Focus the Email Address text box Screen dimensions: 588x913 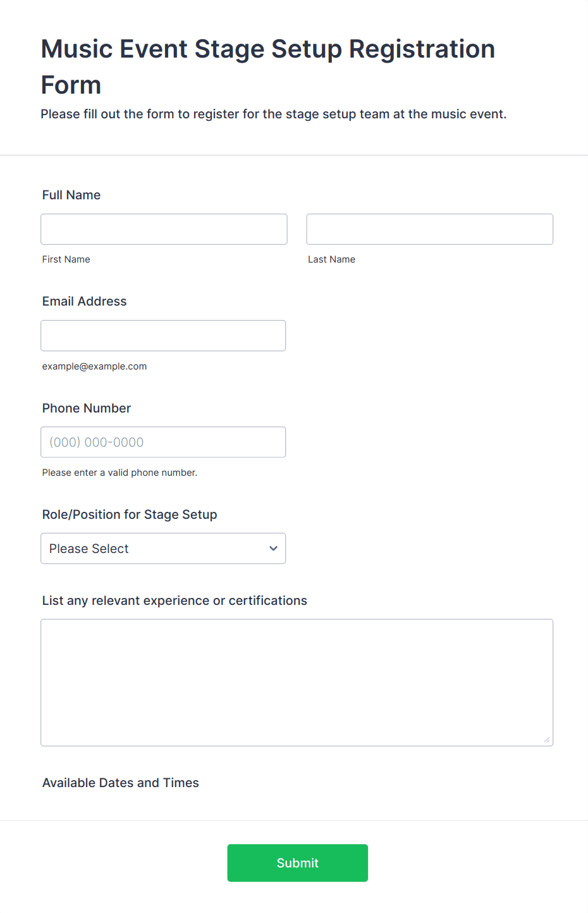[163, 335]
